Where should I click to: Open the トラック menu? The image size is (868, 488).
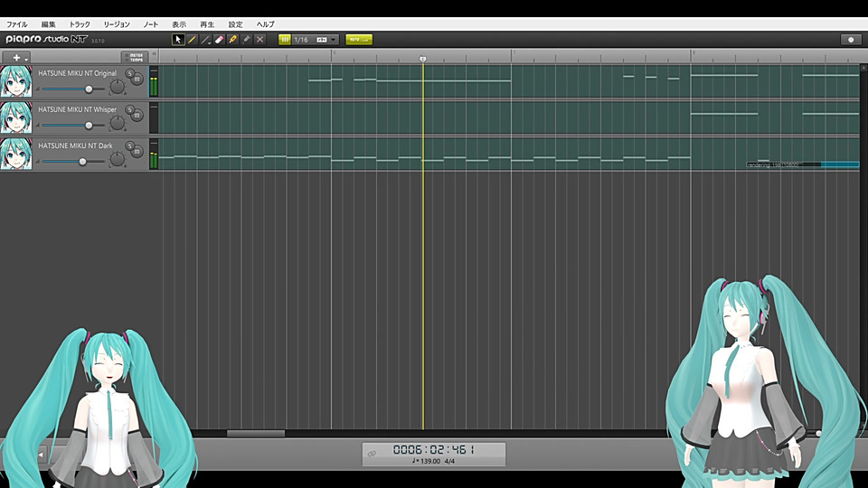click(x=80, y=24)
